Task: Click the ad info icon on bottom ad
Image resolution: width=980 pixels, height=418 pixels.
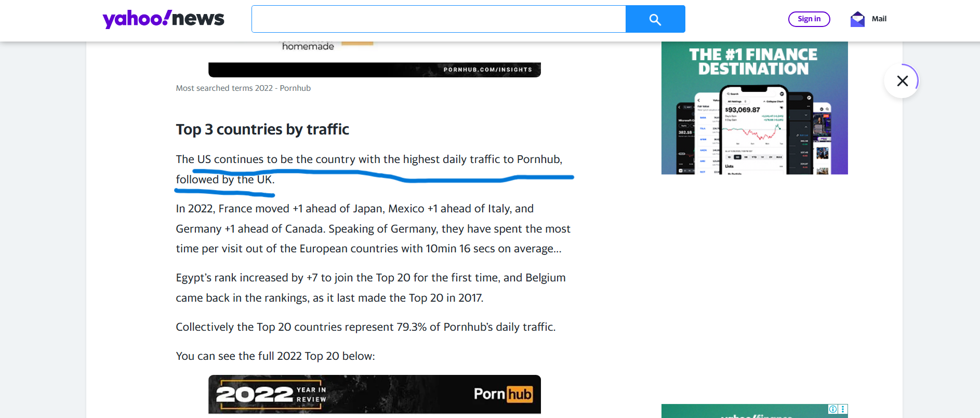Action: [833, 409]
